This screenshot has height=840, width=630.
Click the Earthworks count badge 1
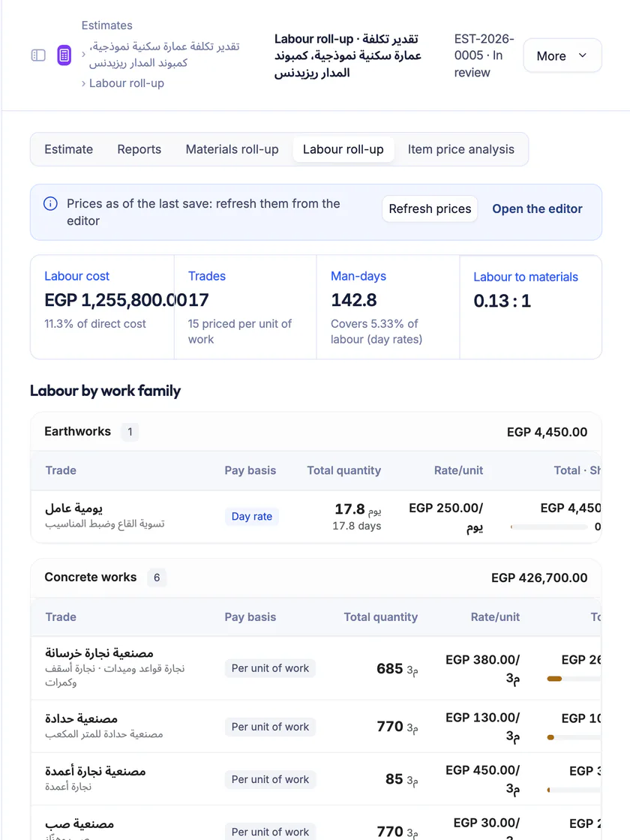[x=130, y=432]
